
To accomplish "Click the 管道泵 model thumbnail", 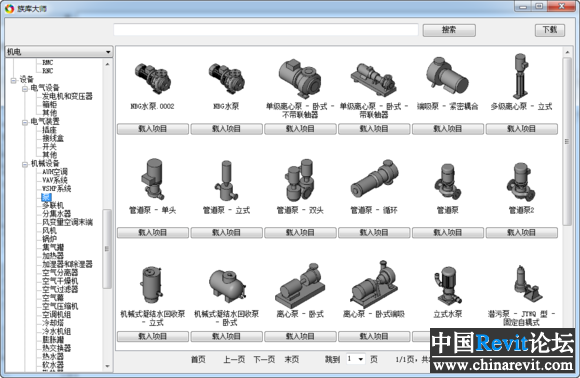I will [x=447, y=182].
